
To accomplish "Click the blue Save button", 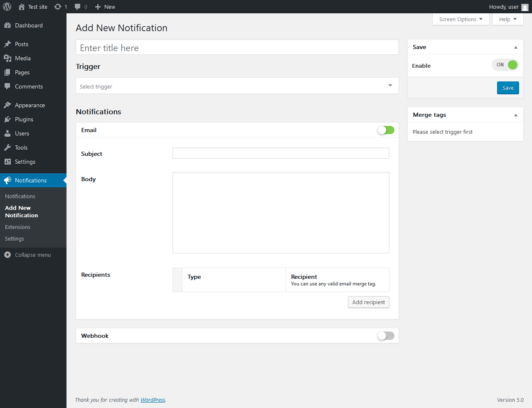I will click(x=508, y=88).
